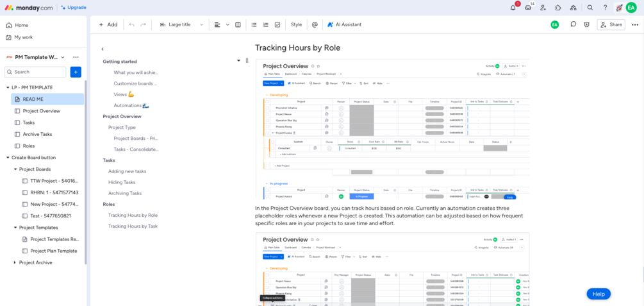Open the integrations center icon

[574, 8]
